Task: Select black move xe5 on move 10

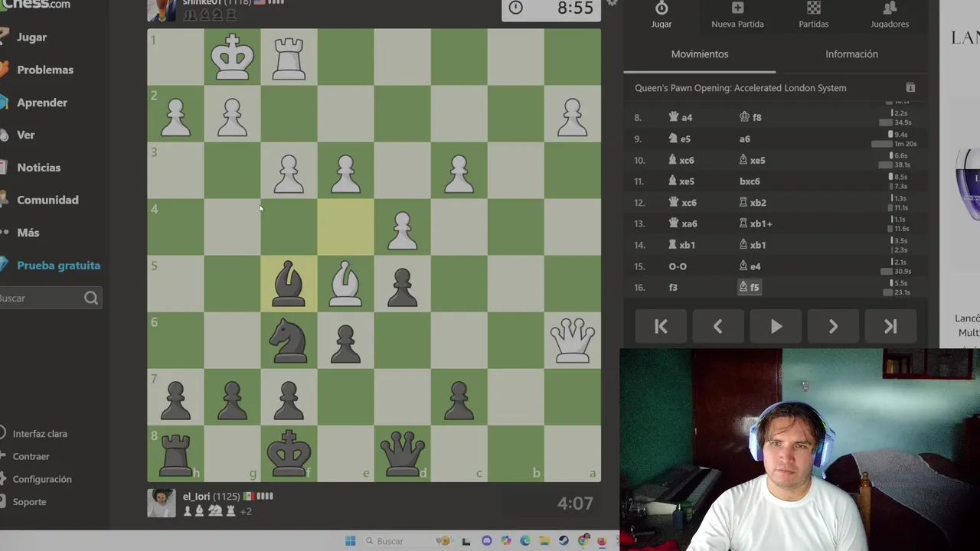Action: [752, 160]
